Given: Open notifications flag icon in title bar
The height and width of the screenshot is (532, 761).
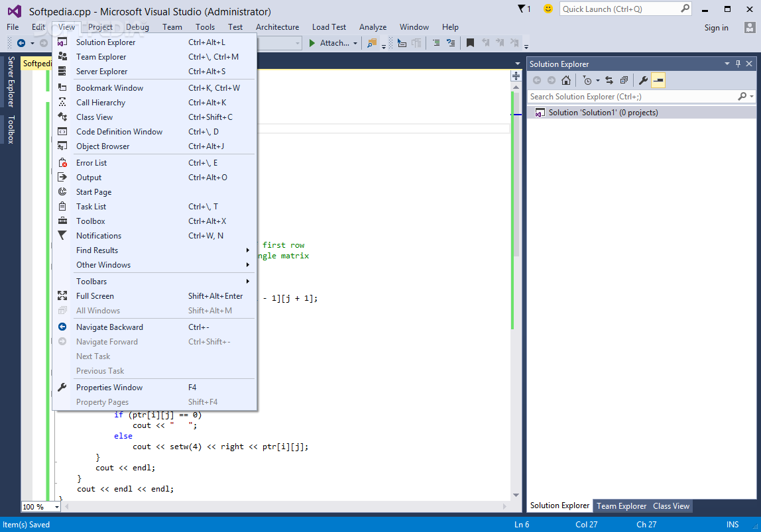Looking at the screenshot, I should point(524,9).
